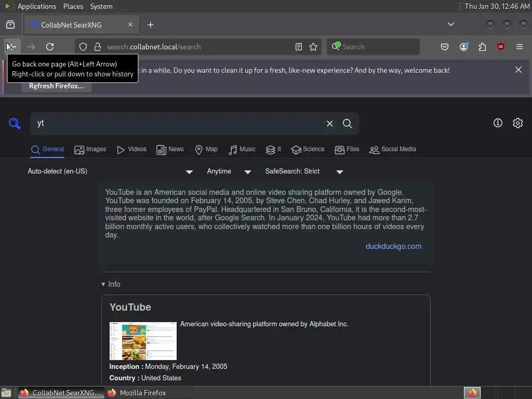The width and height of the screenshot is (532, 399).
Task: Select the General search category
Action: click(47, 149)
